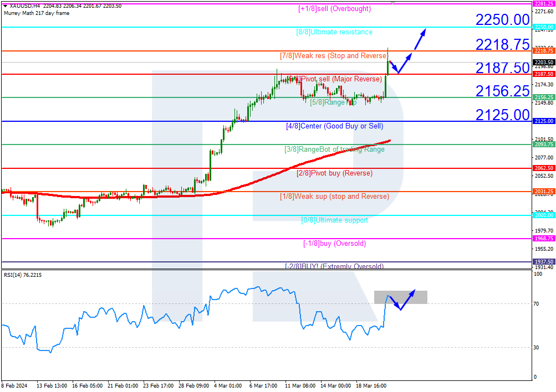Click the 'Murrey Math 217 day frame' text
The image size is (556, 392).
click(x=37, y=13)
